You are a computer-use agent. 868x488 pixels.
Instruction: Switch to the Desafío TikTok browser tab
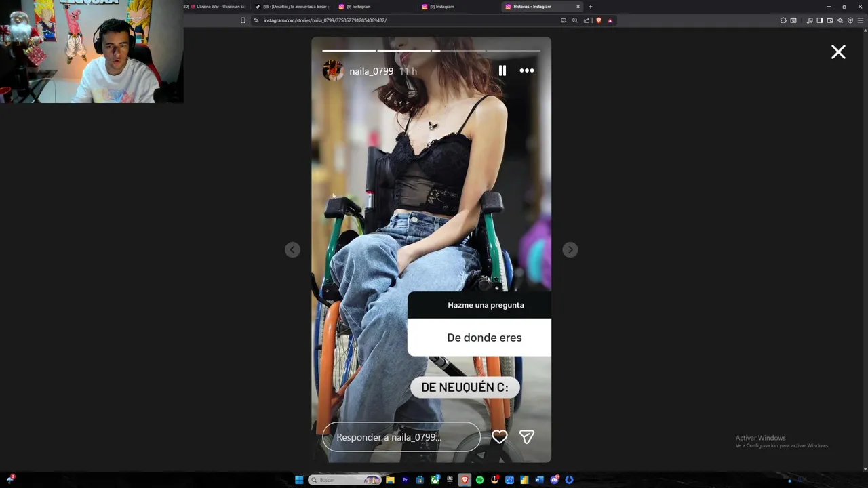[292, 7]
